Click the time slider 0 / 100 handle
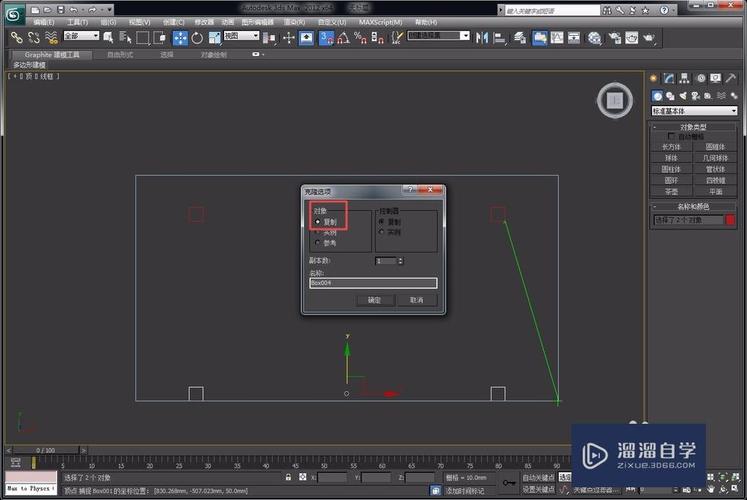 [45, 450]
